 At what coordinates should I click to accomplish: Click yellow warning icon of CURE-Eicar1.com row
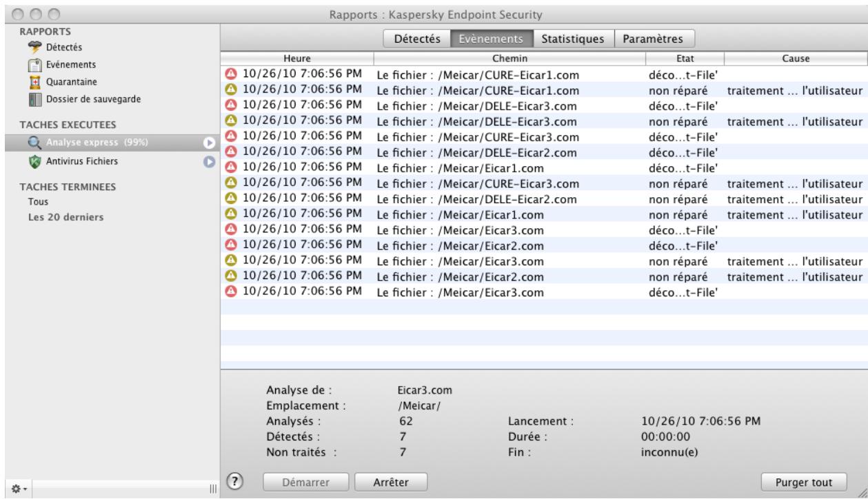pyautogui.click(x=230, y=89)
